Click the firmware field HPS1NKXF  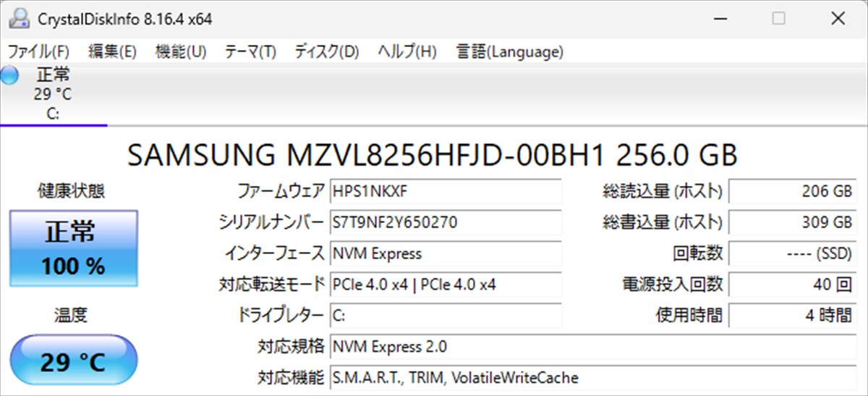coord(445,192)
